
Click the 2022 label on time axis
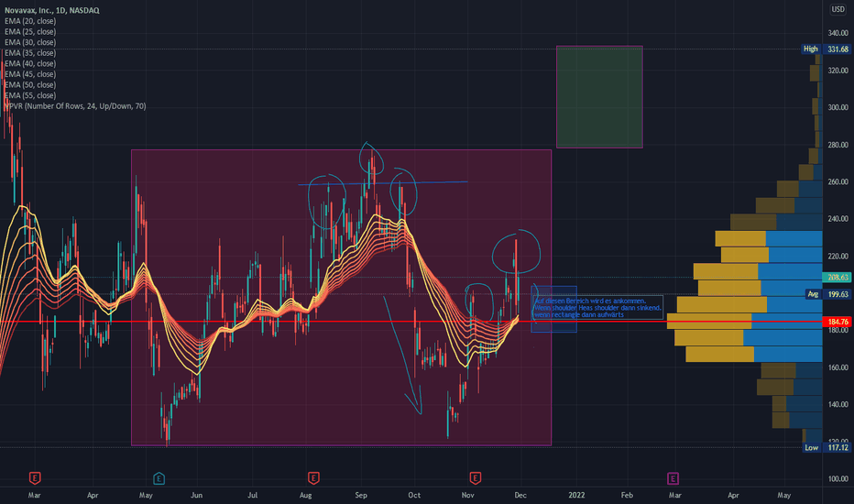pos(576,495)
